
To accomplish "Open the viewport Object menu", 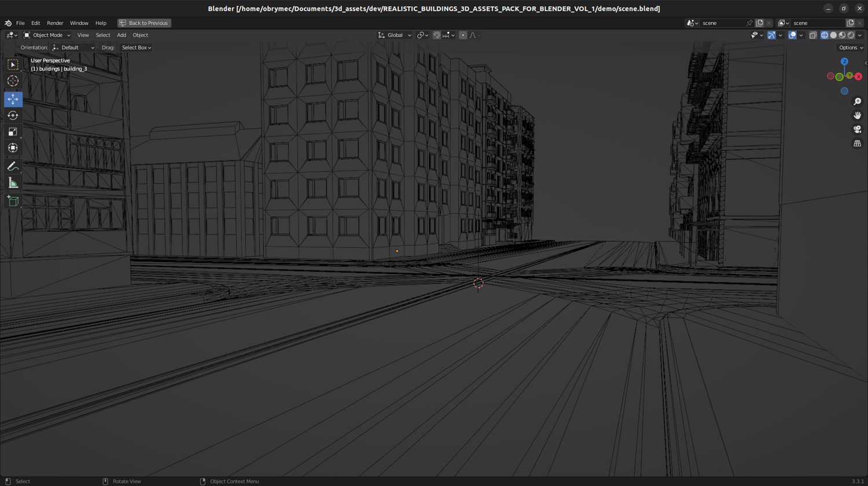I will click(x=141, y=35).
